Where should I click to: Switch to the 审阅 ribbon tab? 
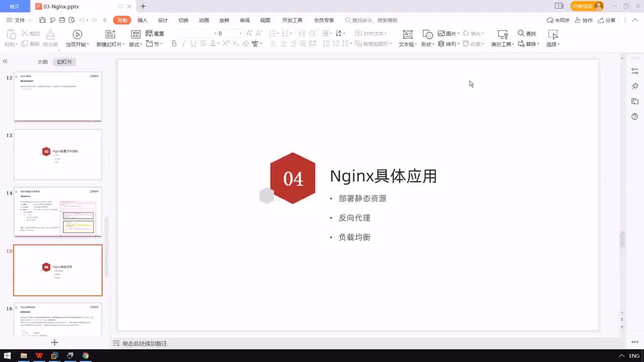coord(245,20)
